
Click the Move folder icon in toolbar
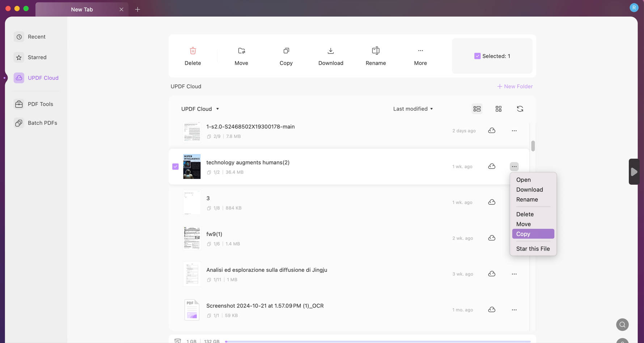(x=241, y=51)
